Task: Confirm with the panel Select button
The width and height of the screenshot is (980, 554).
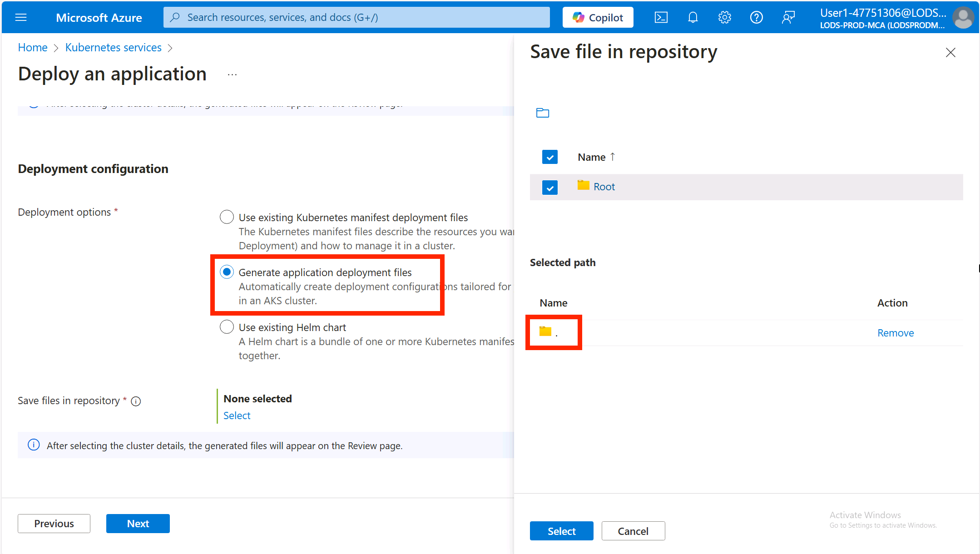Action: (x=562, y=531)
